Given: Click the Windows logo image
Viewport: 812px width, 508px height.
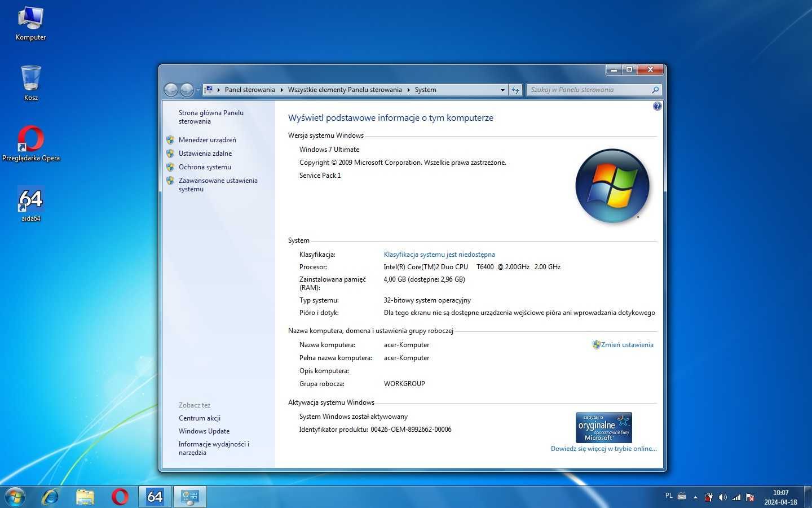Looking at the screenshot, I should 612,186.
